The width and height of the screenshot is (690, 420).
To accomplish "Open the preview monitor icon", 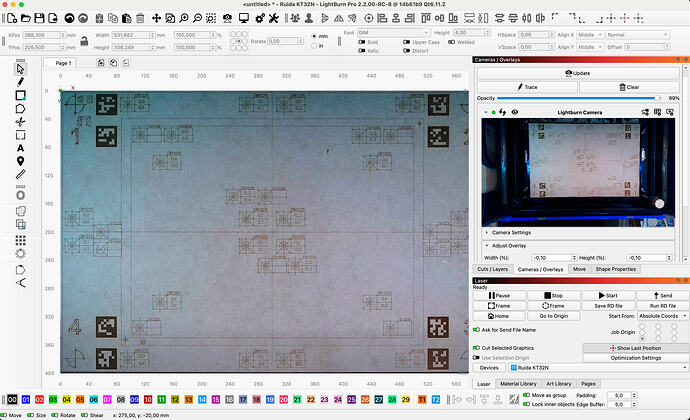I will [244, 18].
